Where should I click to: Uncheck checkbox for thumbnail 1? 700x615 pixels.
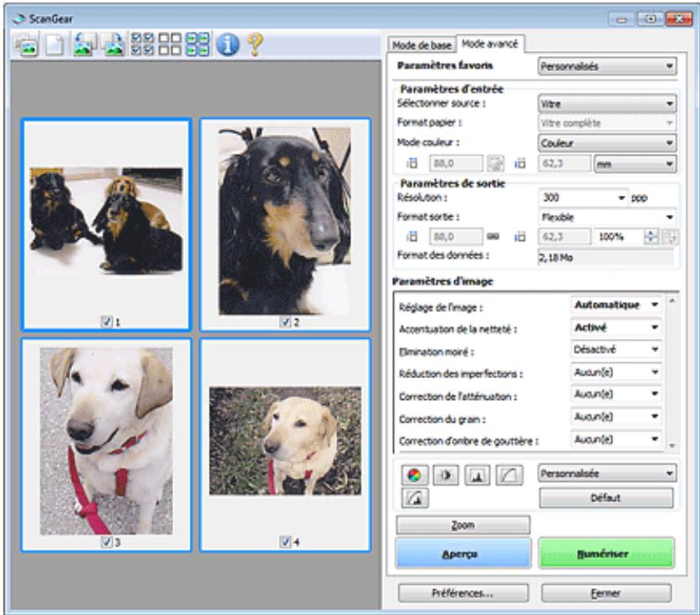[107, 321]
